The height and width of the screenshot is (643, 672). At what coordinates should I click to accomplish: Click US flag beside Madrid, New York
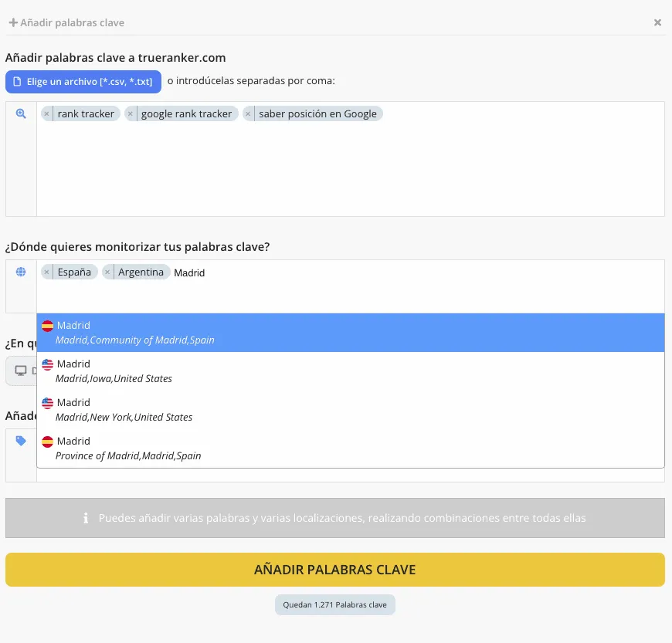[x=48, y=403]
